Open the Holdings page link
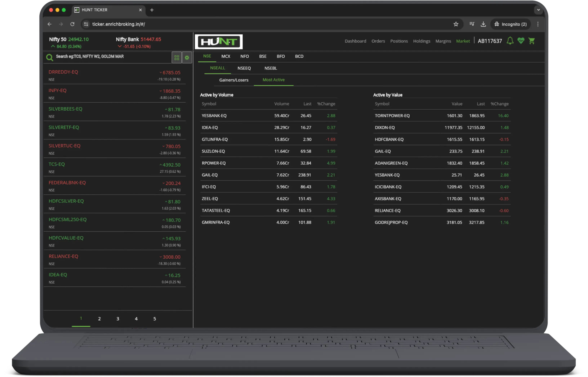 click(421, 41)
